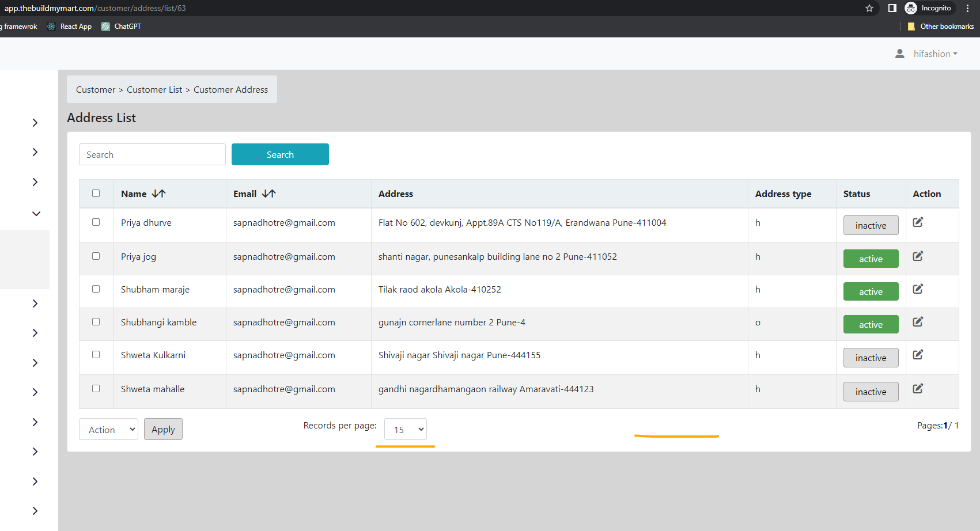Check the box for Shweta Kulkarni
This screenshot has width=980, height=531.
click(96, 355)
